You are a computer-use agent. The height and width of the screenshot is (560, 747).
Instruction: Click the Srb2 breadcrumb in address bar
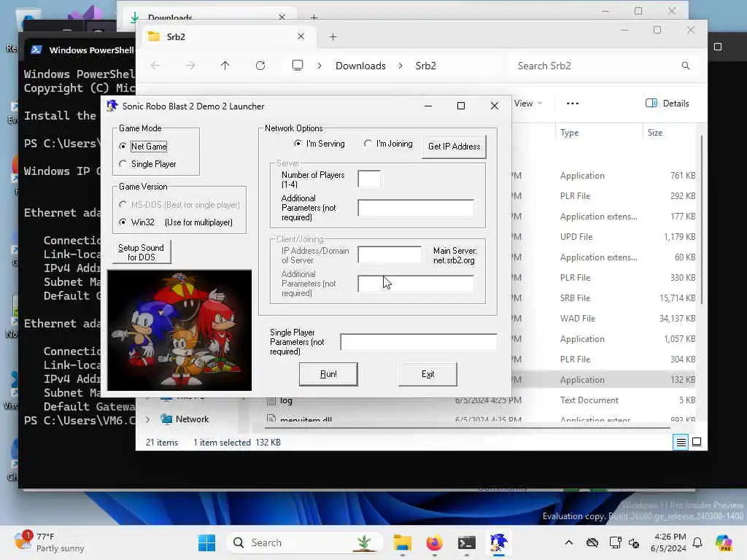coord(425,66)
